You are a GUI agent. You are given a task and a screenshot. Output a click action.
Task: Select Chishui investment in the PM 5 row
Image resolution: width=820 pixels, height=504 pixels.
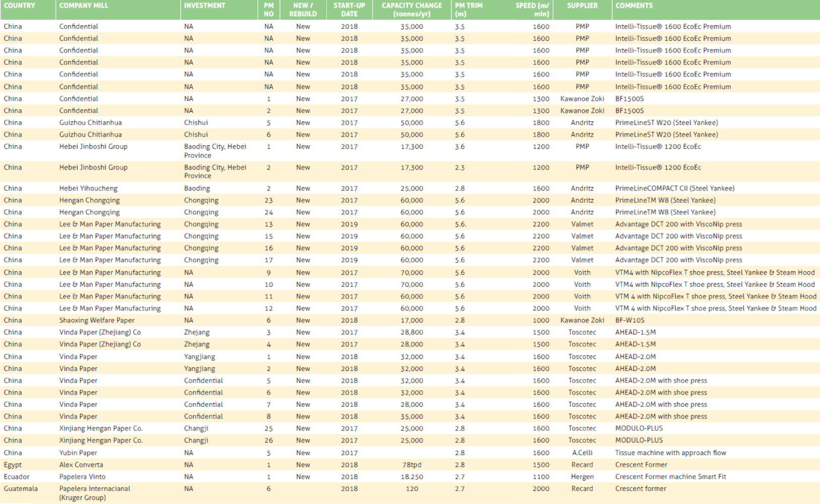pyautogui.click(x=196, y=122)
